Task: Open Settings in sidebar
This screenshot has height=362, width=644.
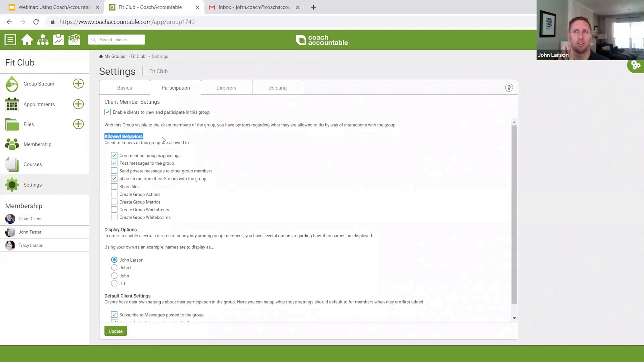Action: [33, 185]
